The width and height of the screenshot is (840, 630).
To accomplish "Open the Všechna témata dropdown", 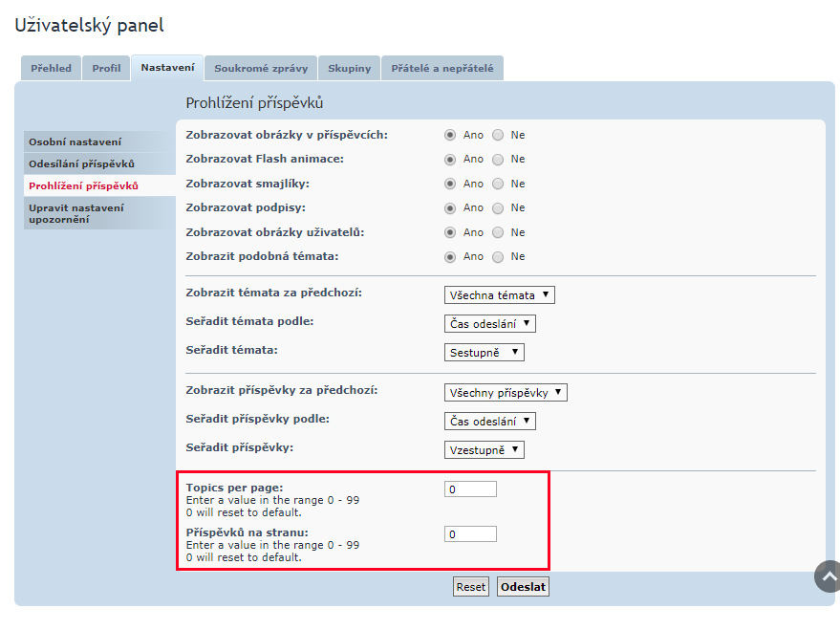I will (x=499, y=295).
